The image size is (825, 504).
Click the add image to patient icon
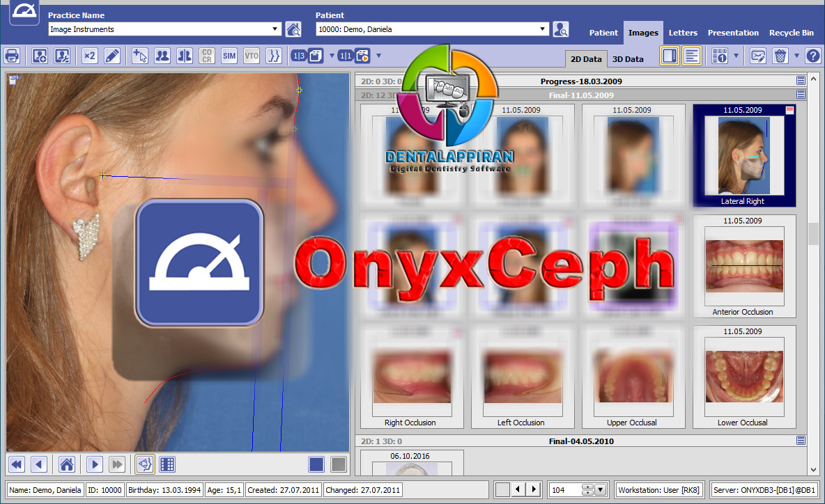pos(40,56)
